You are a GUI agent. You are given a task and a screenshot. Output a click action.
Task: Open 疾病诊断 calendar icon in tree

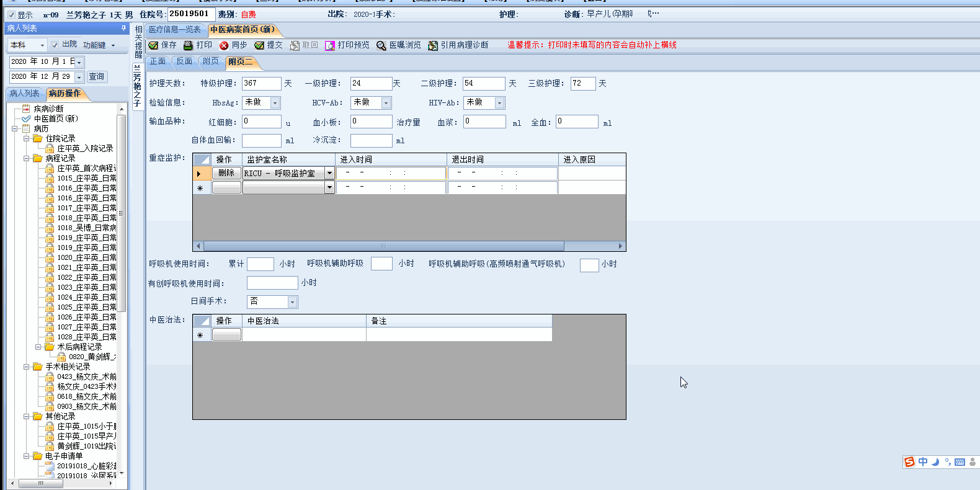click(x=26, y=109)
